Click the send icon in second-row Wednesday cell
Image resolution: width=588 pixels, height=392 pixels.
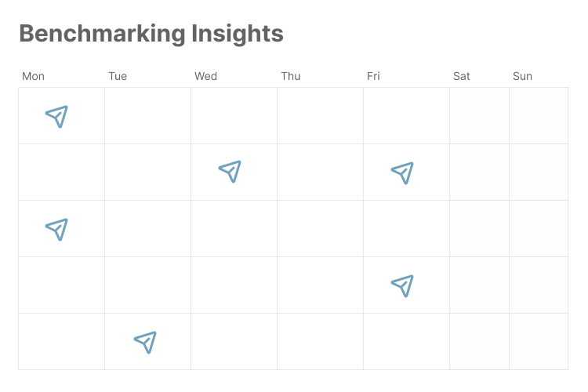(x=230, y=172)
